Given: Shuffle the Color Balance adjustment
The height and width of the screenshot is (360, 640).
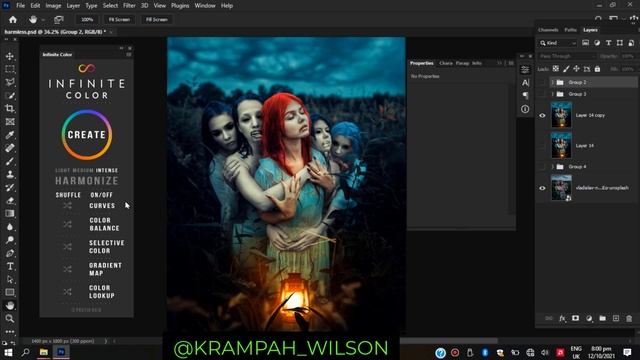Looking at the screenshot, I should [67, 224].
